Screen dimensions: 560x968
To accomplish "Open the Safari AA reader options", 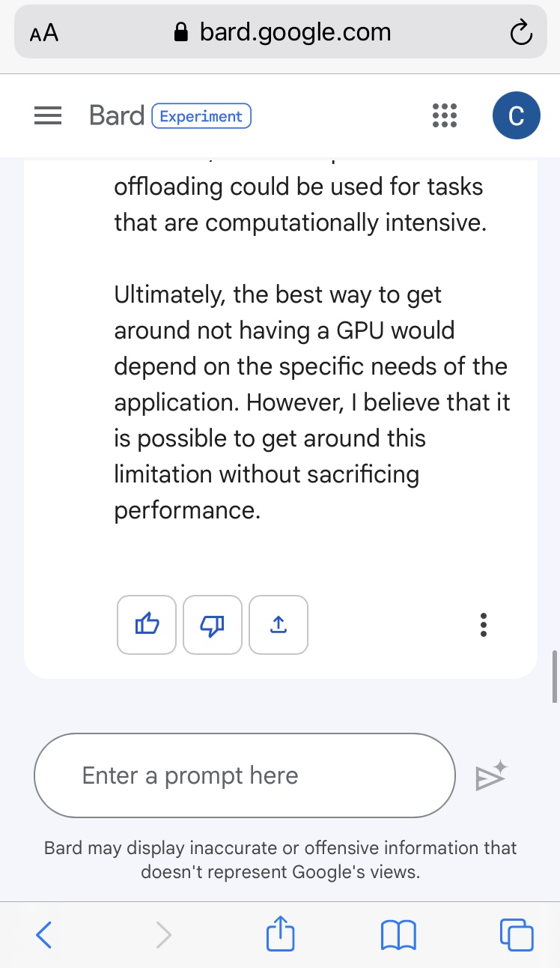I will coord(44,33).
